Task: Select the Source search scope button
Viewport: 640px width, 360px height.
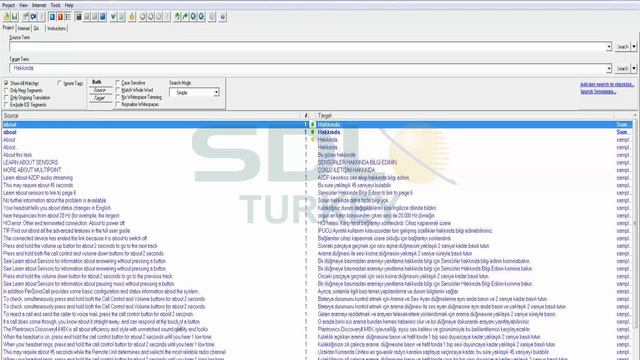Action: click(x=100, y=90)
